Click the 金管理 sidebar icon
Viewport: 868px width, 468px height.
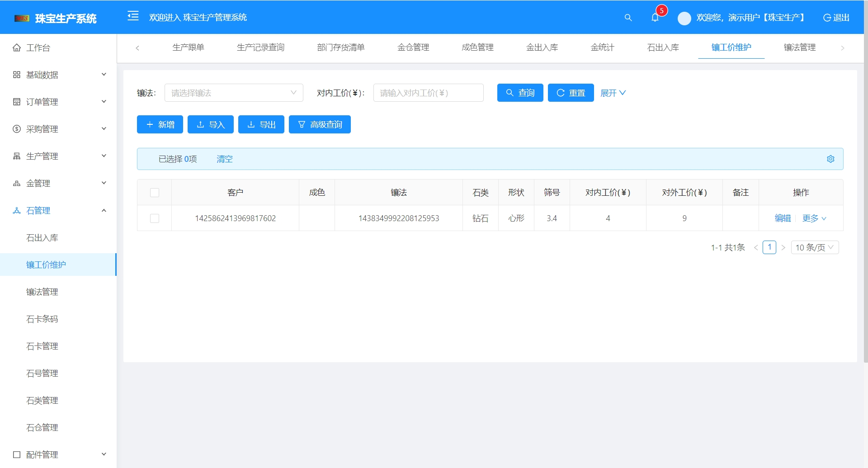pos(16,183)
